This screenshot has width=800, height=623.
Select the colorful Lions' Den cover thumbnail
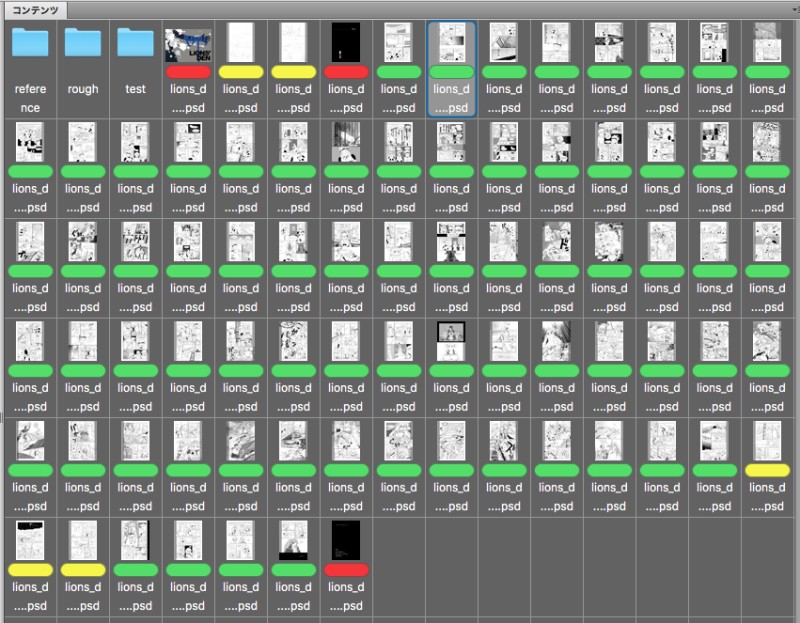tap(188, 45)
